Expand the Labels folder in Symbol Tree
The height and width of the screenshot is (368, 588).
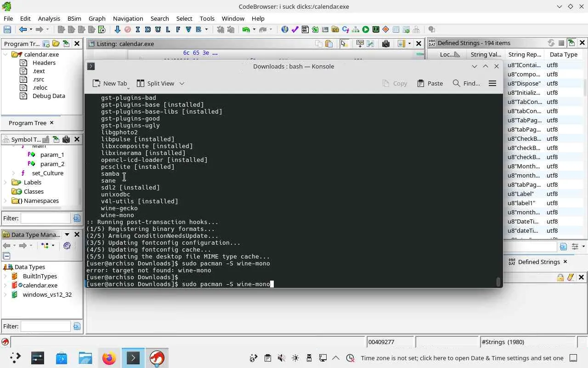[x=6, y=182]
